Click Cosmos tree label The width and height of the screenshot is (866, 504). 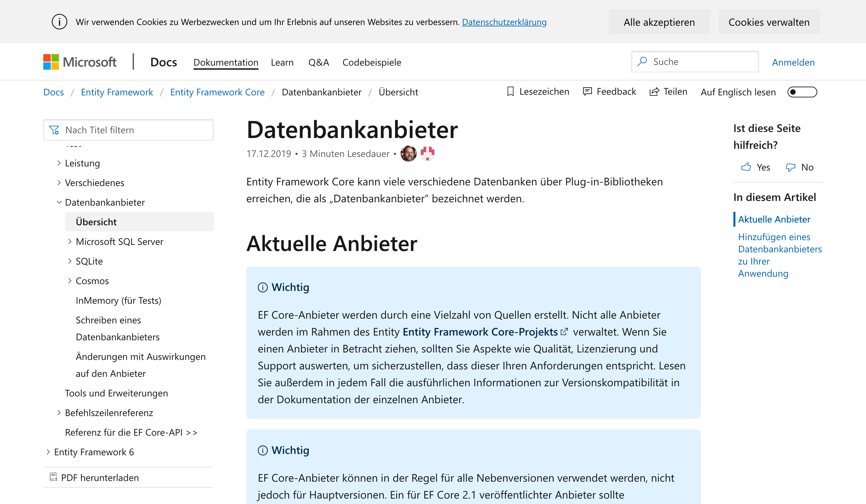(92, 281)
